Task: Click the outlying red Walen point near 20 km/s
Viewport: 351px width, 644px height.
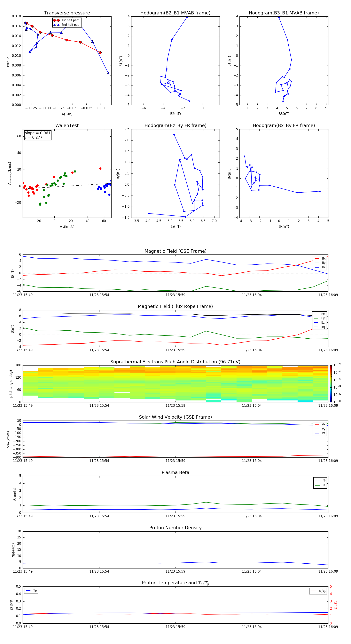Action: coord(100,168)
